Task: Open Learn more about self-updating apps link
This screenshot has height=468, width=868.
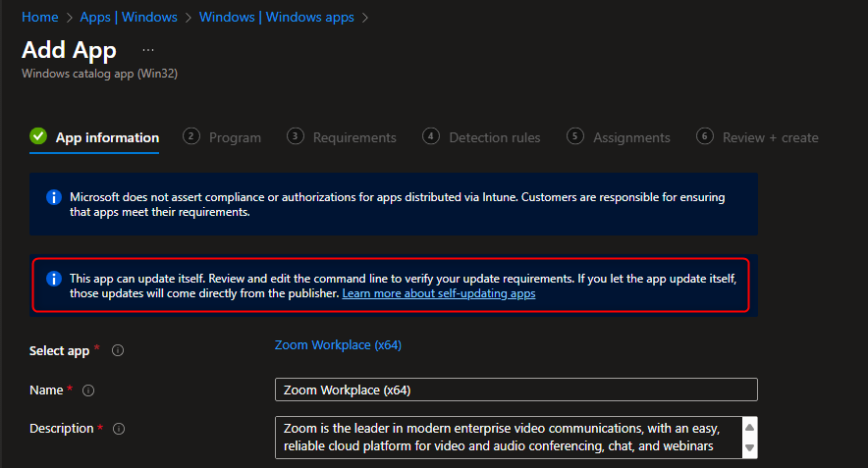Action: click(x=439, y=293)
